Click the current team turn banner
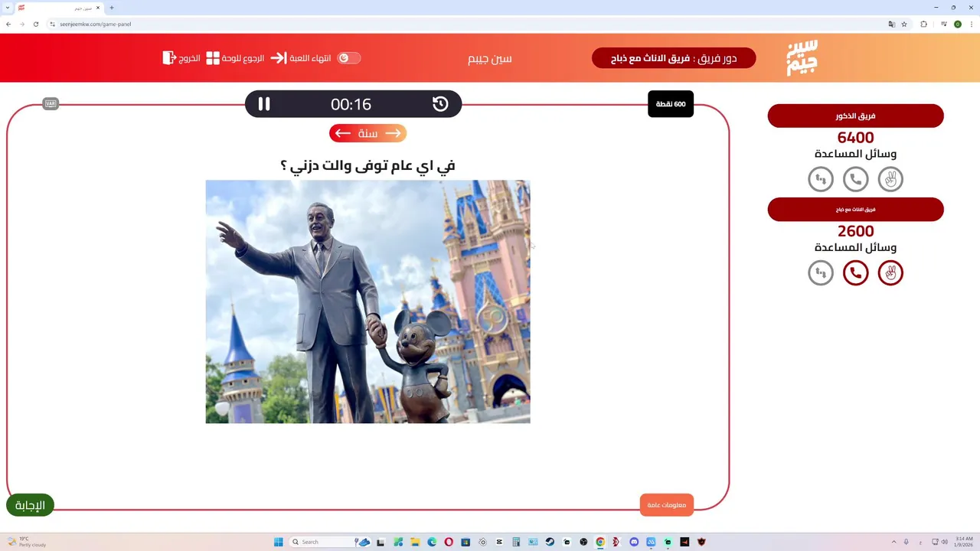The height and width of the screenshot is (551, 980). [x=674, y=58]
